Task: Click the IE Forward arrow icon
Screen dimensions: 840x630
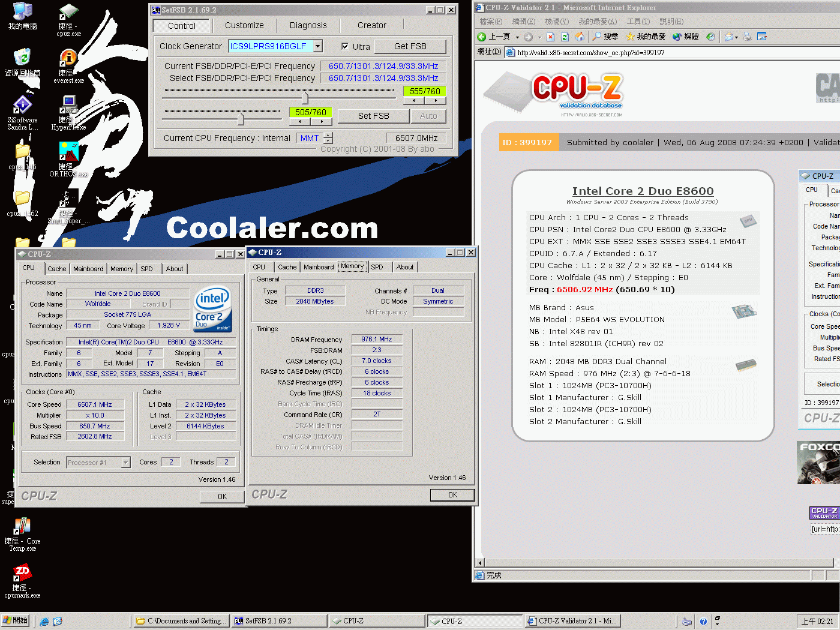Action: click(528, 37)
